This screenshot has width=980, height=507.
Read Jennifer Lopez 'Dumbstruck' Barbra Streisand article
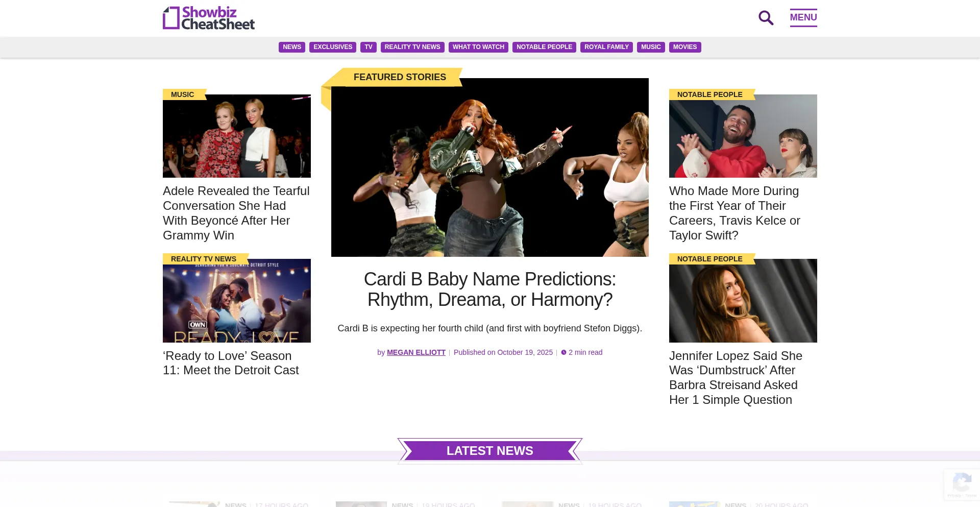[736, 378]
